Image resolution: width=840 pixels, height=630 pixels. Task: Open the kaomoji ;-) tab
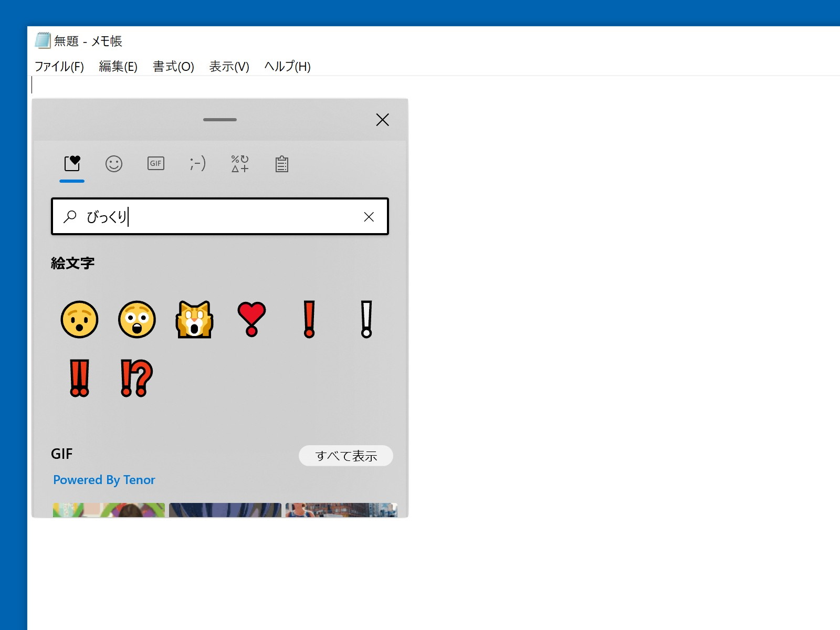(x=196, y=164)
